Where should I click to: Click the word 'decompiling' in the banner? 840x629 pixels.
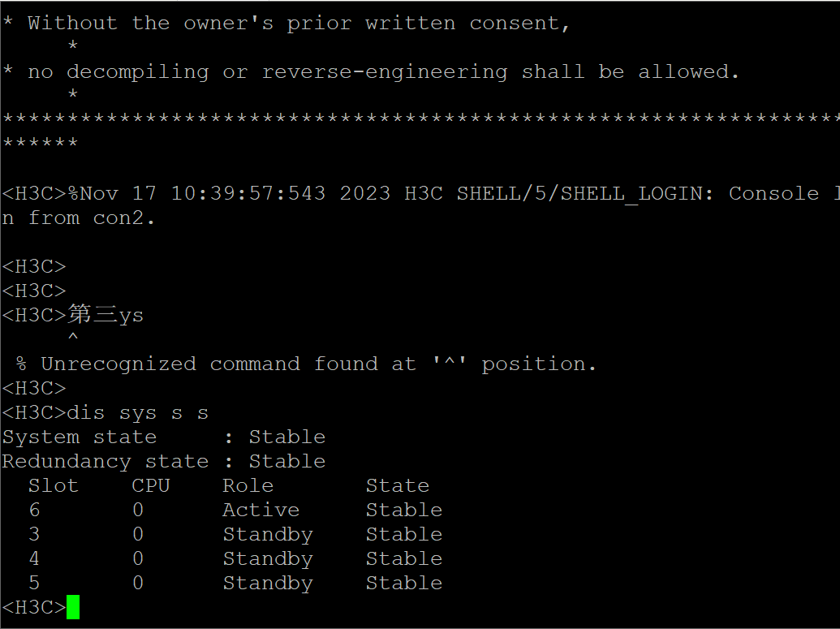[x=137, y=71]
